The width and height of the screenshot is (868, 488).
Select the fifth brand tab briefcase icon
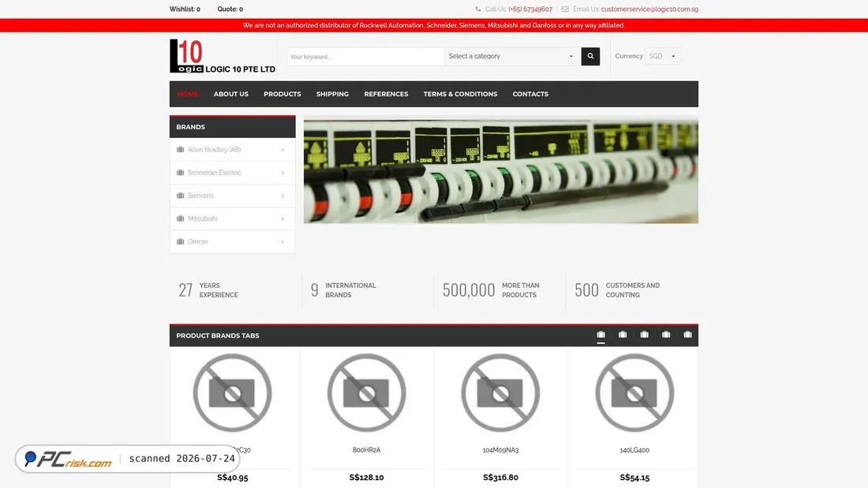coord(687,334)
